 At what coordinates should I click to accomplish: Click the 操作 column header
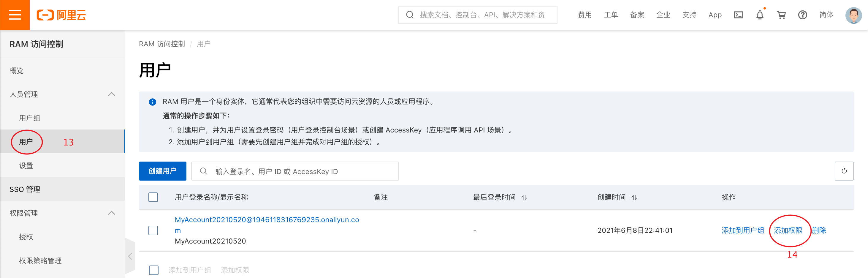[728, 197]
